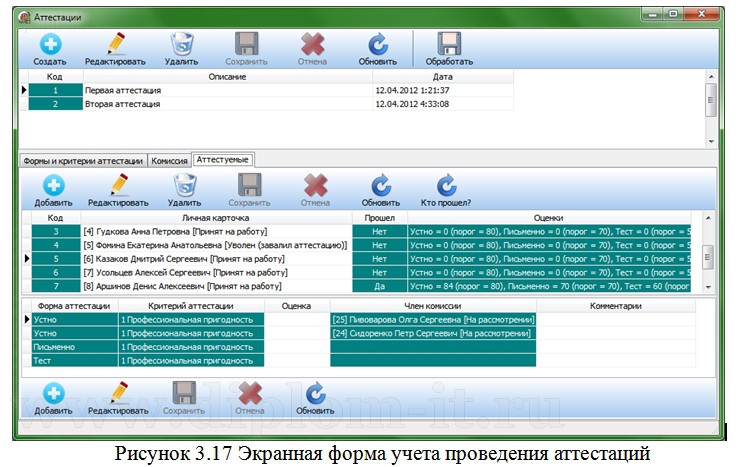Click the Кто прошел? icon
Viewport: 744px width, 467px height.
(447, 186)
